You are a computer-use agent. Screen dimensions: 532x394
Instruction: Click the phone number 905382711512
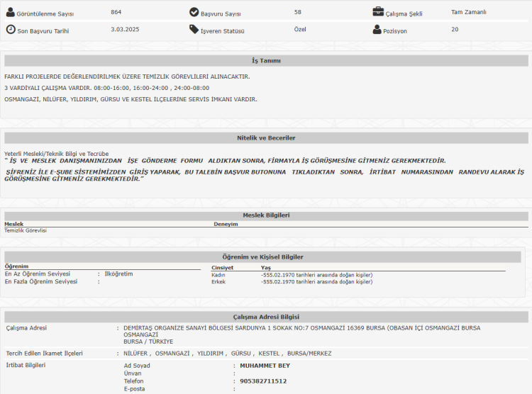pos(263,381)
